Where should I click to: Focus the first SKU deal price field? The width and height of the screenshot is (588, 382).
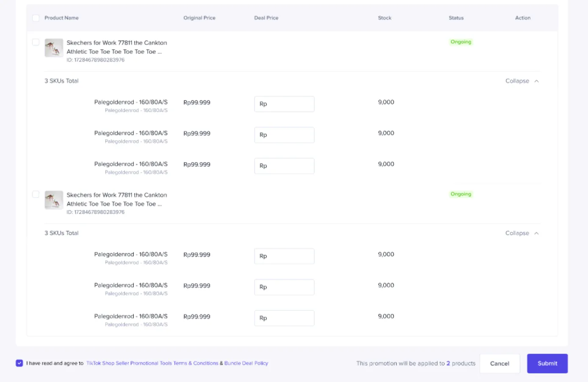click(x=284, y=104)
